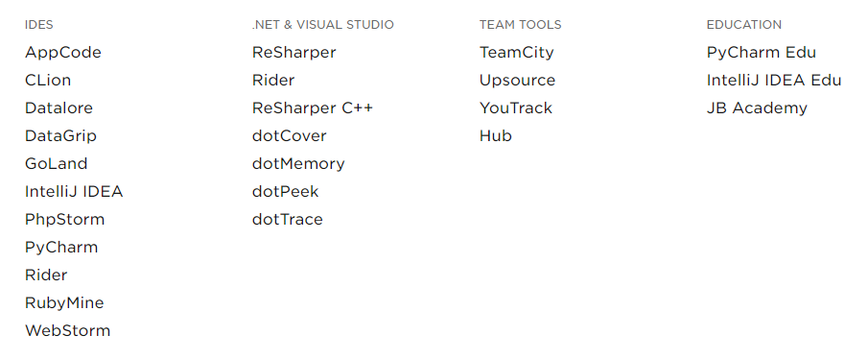Select Datalore under IDEs
The width and height of the screenshot is (868, 359).
[59, 108]
